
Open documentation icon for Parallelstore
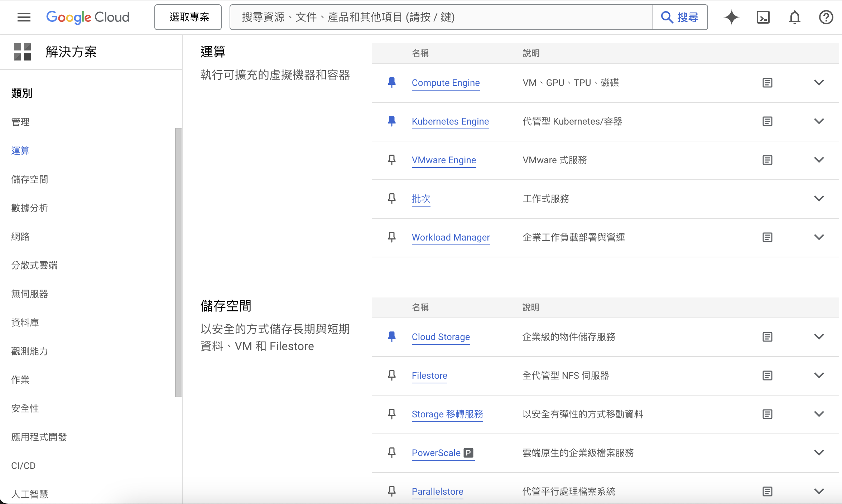pyautogui.click(x=768, y=491)
